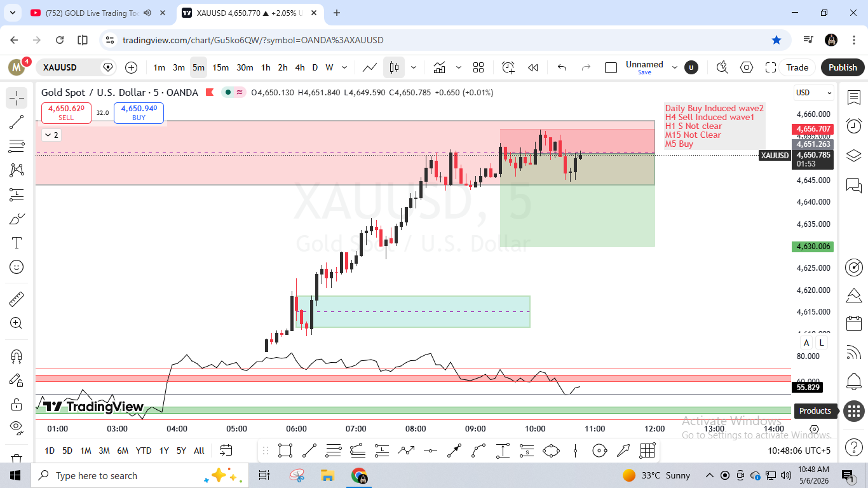Select the zoom in tool

[17, 323]
